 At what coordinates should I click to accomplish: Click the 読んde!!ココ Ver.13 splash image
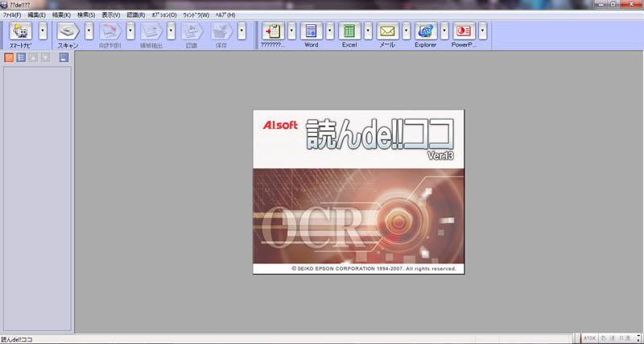click(x=358, y=192)
